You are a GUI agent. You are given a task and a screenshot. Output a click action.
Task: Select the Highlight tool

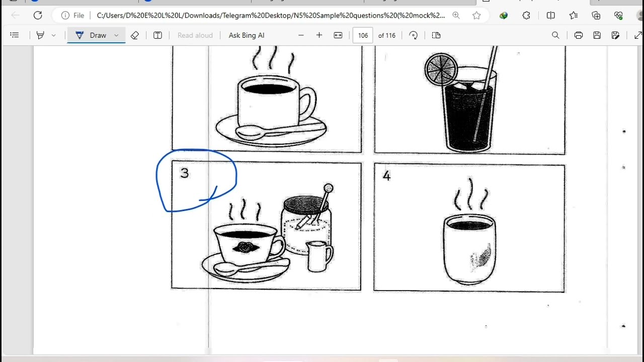coord(40,35)
